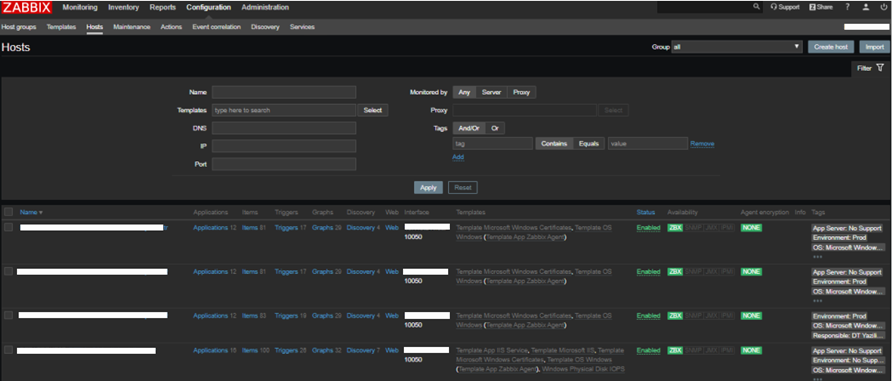Open help with the question mark icon
This screenshot has width=892, height=381.
pyautogui.click(x=847, y=7)
